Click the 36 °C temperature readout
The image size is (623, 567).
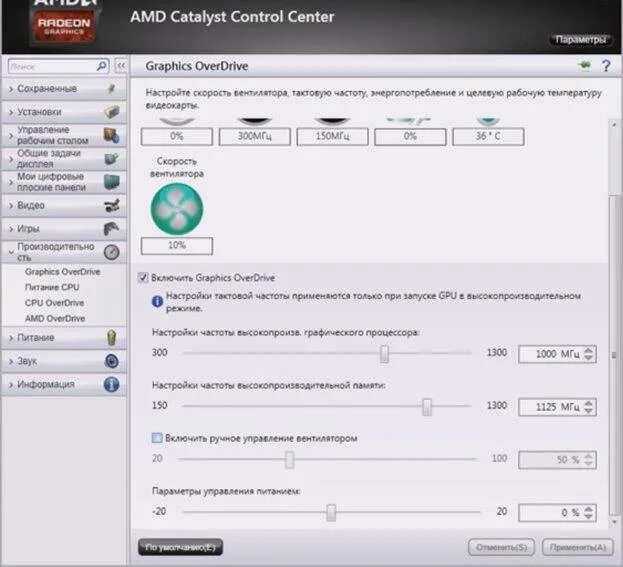click(x=488, y=136)
